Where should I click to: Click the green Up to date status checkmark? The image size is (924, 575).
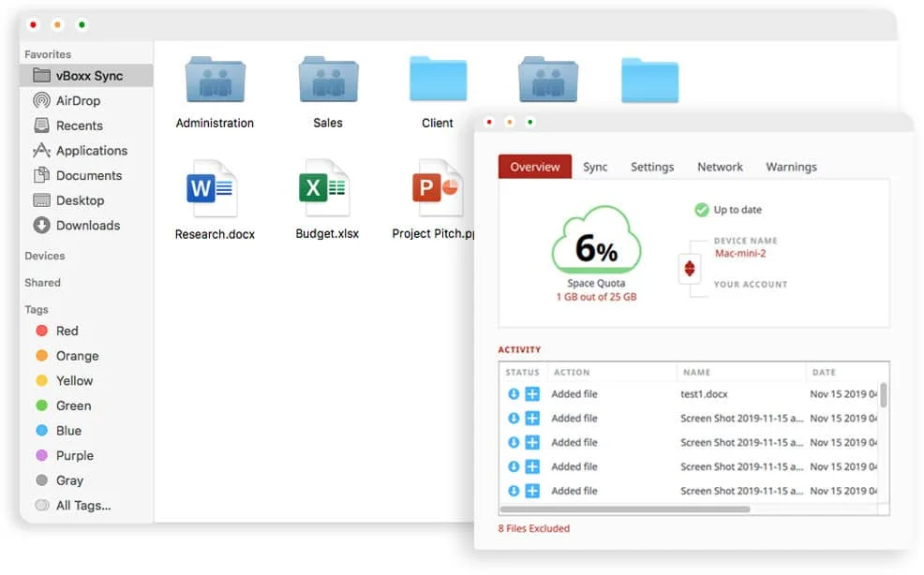pyautogui.click(x=701, y=209)
